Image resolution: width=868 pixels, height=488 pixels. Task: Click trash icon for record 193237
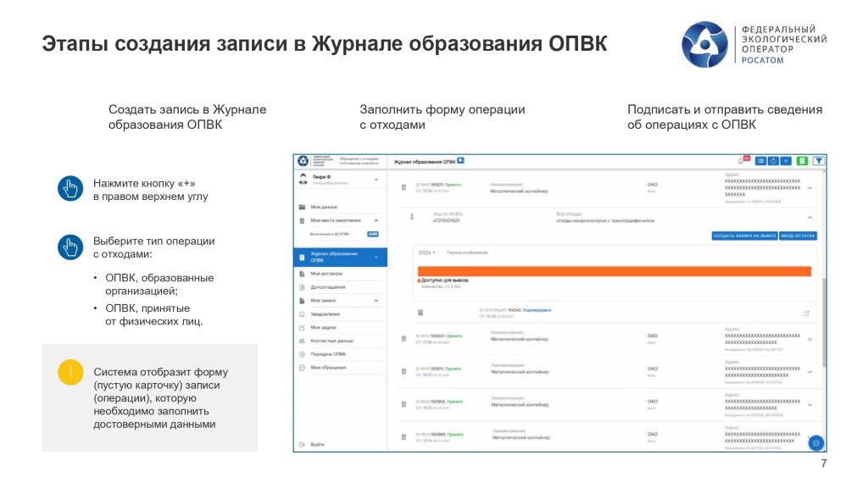(403, 339)
